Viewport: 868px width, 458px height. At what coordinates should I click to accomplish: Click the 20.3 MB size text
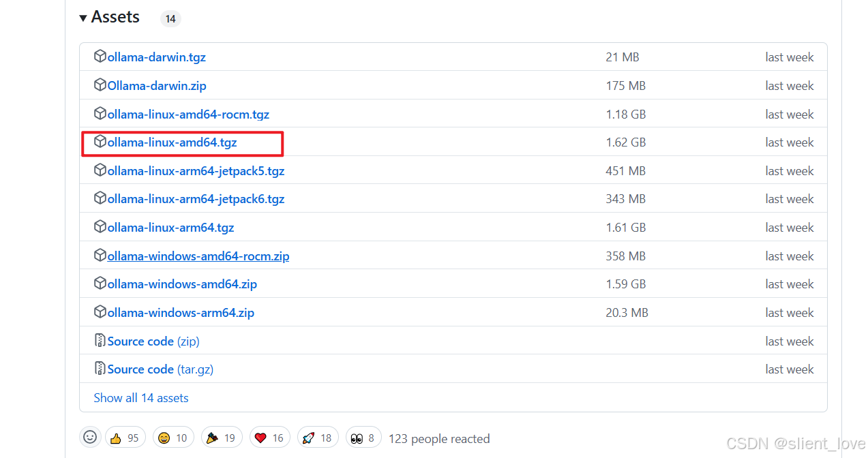tap(627, 313)
